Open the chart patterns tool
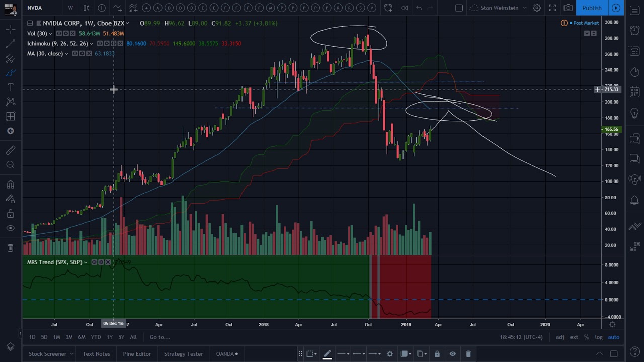644x362 pixels. tap(10, 102)
